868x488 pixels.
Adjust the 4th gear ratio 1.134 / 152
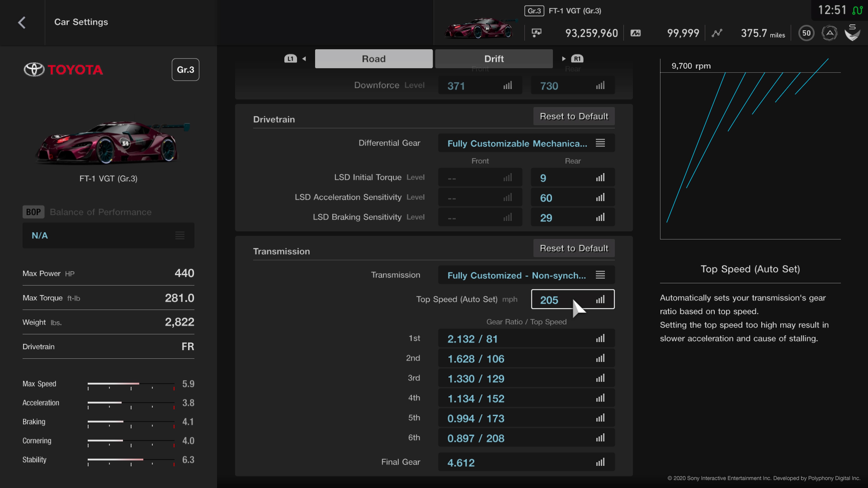[x=526, y=398]
